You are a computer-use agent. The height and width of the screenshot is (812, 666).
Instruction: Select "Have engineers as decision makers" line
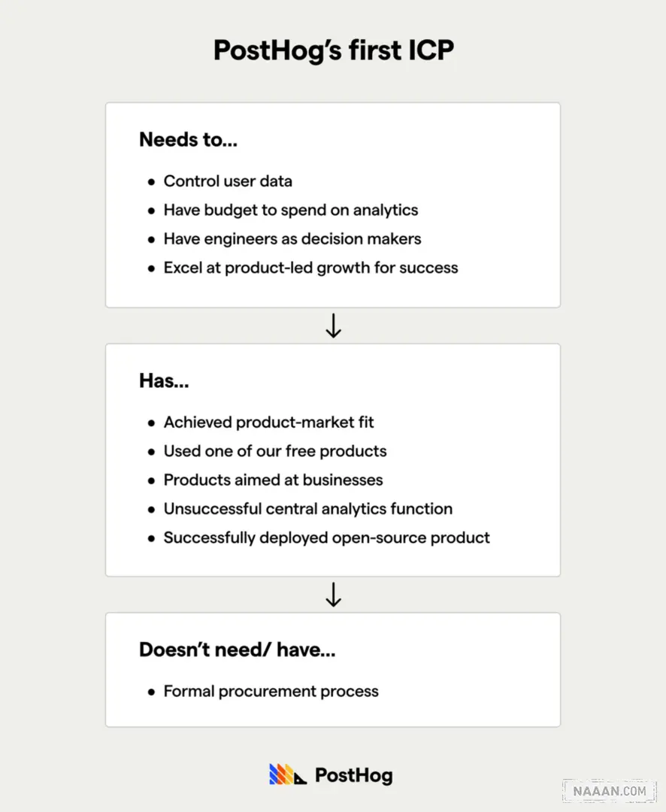coord(292,239)
